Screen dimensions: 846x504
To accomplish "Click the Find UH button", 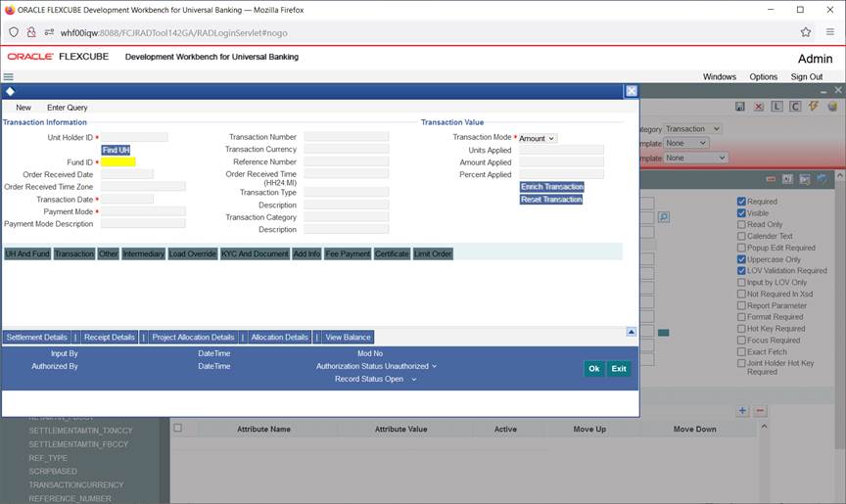I will (116, 150).
